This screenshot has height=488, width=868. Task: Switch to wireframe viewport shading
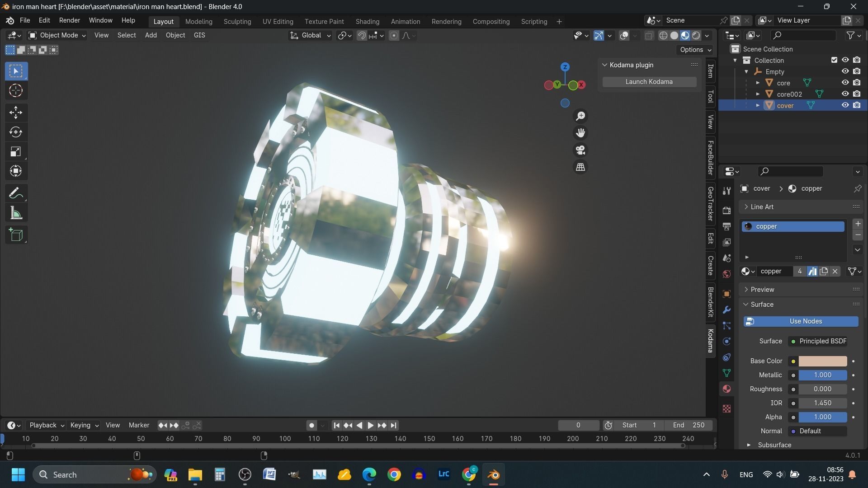point(663,36)
